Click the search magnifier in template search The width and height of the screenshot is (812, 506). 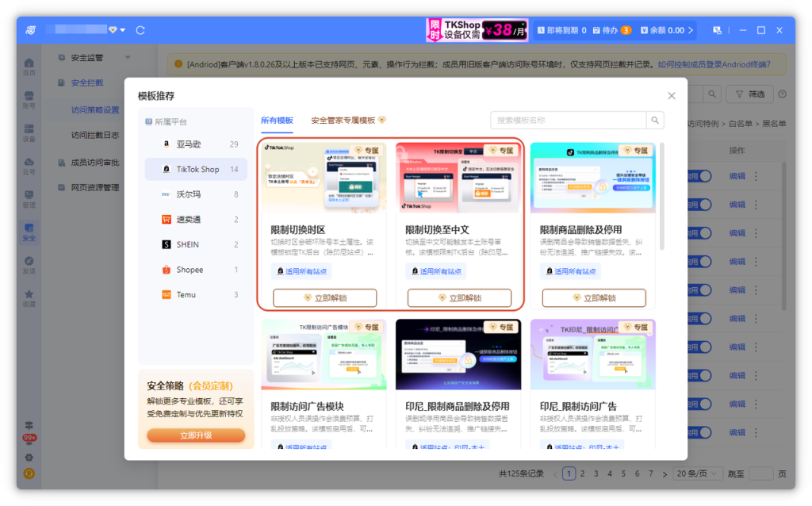[x=655, y=121]
